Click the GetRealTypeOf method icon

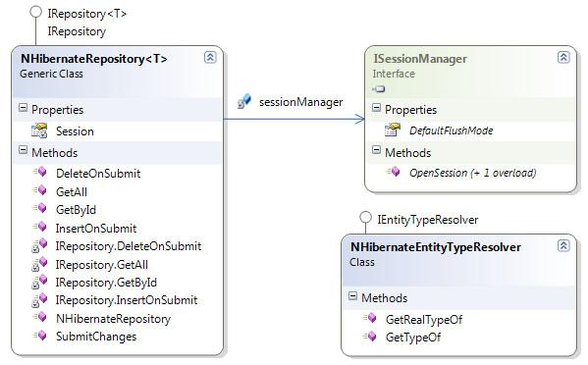coord(370,319)
